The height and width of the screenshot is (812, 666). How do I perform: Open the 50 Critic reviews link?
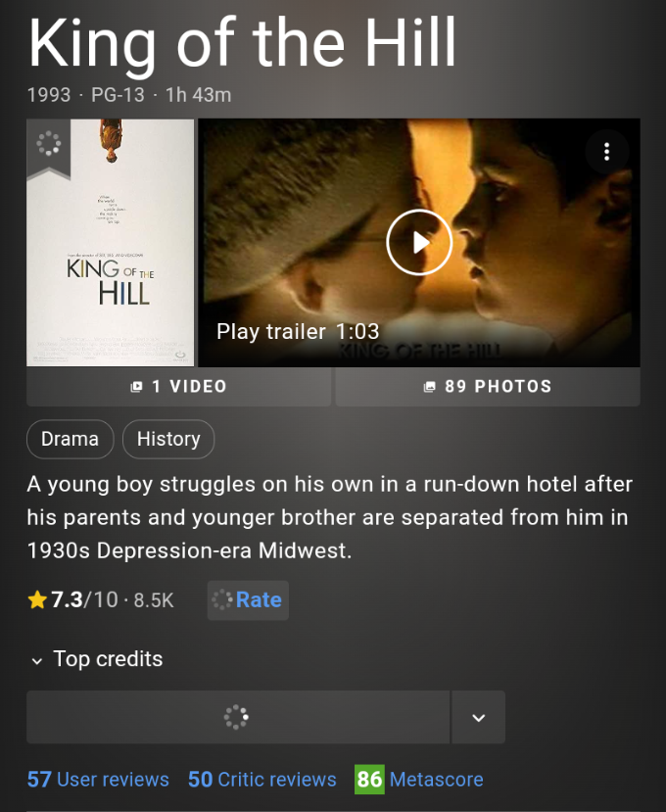(262, 780)
